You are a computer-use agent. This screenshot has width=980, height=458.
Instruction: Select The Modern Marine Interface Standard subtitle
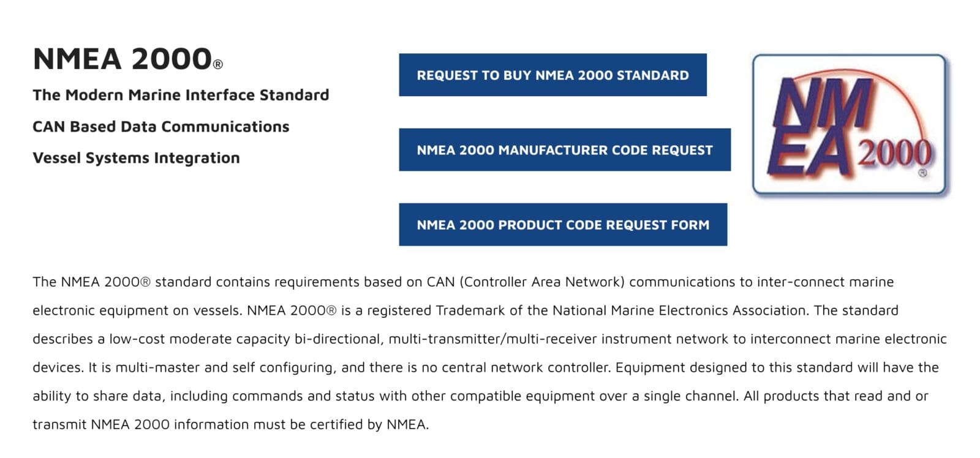point(181,95)
